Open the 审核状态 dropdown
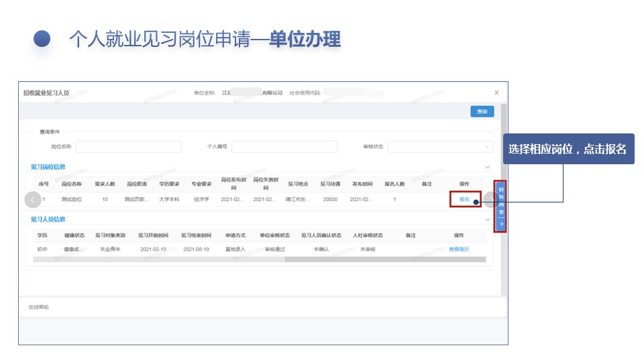This screenshot has width=644, height=362. click(439, 146)
